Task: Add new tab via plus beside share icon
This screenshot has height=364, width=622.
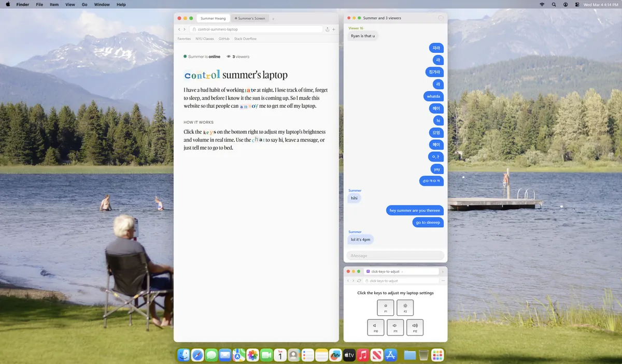Action: [333, 30]
